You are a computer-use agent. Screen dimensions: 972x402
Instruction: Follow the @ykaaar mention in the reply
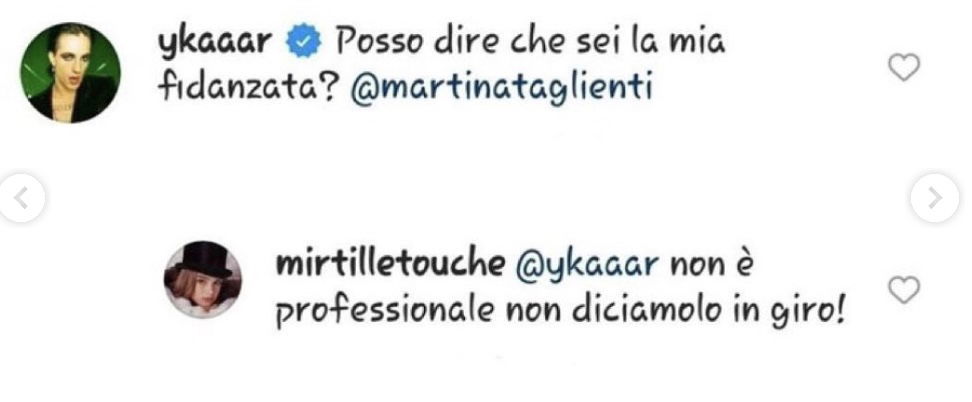pos(586,267)
